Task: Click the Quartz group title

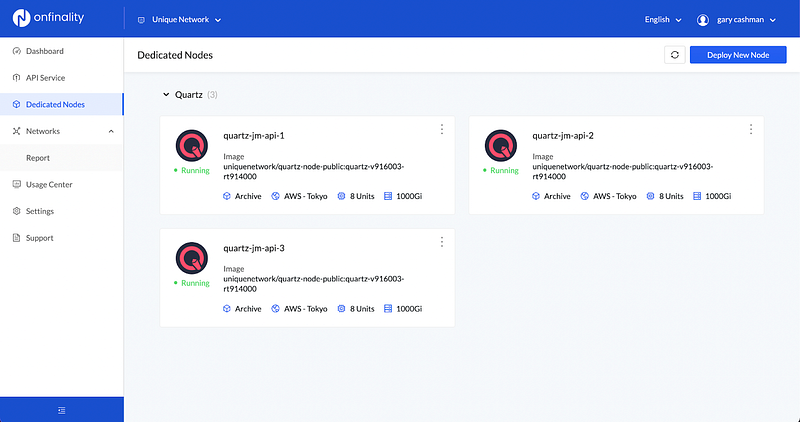Action: [x=189, y=95]
